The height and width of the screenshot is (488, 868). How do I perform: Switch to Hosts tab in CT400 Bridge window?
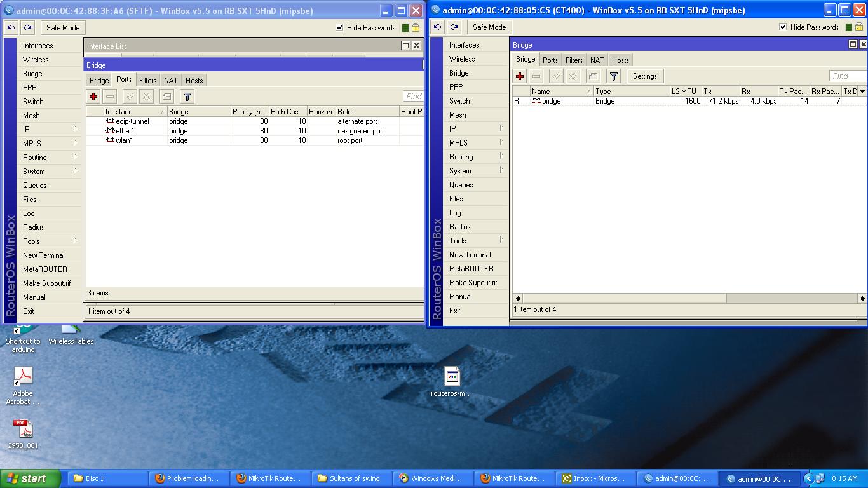coord(621,60)
